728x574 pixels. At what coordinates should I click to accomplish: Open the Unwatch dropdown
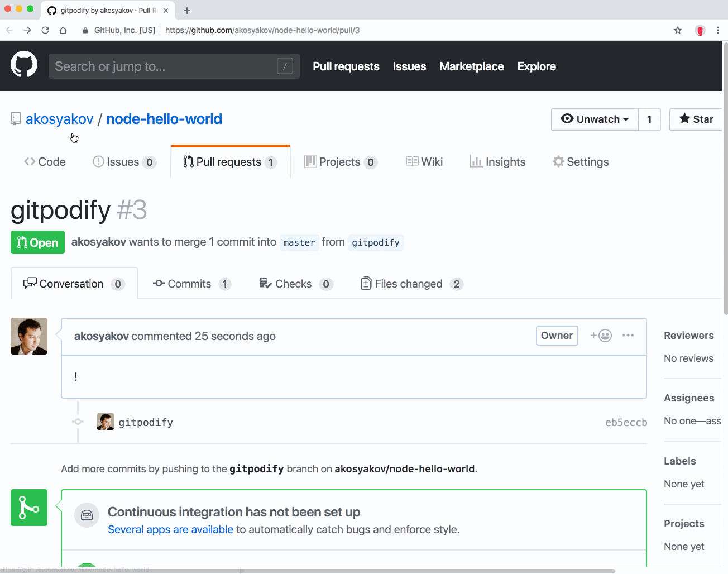click(594, 119)
